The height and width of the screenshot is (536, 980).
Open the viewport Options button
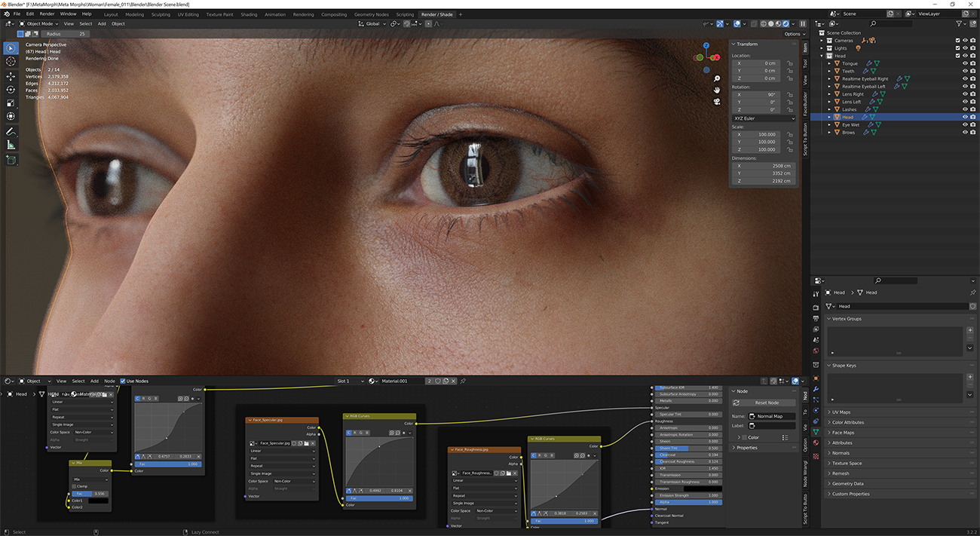793,34
